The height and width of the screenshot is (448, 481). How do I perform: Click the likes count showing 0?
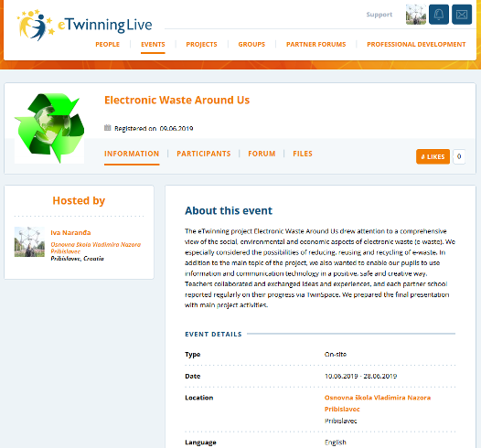(x=459, y=156)
